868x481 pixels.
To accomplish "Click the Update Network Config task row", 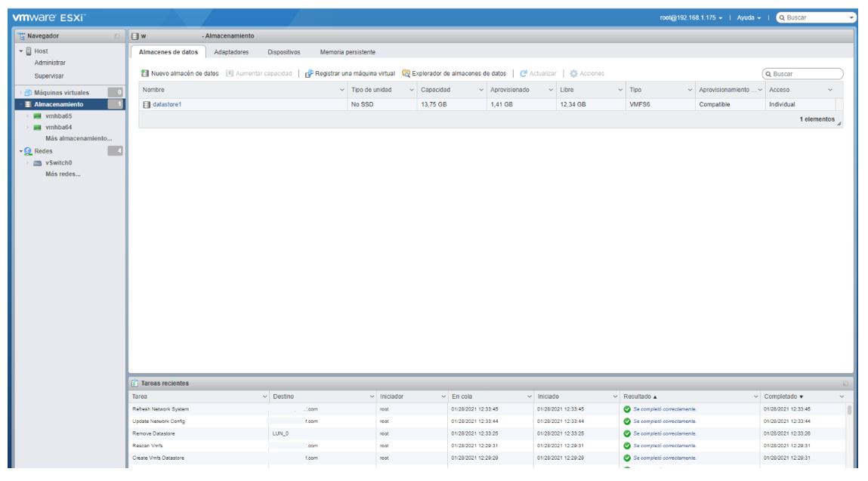I will (x=487, y=421).
